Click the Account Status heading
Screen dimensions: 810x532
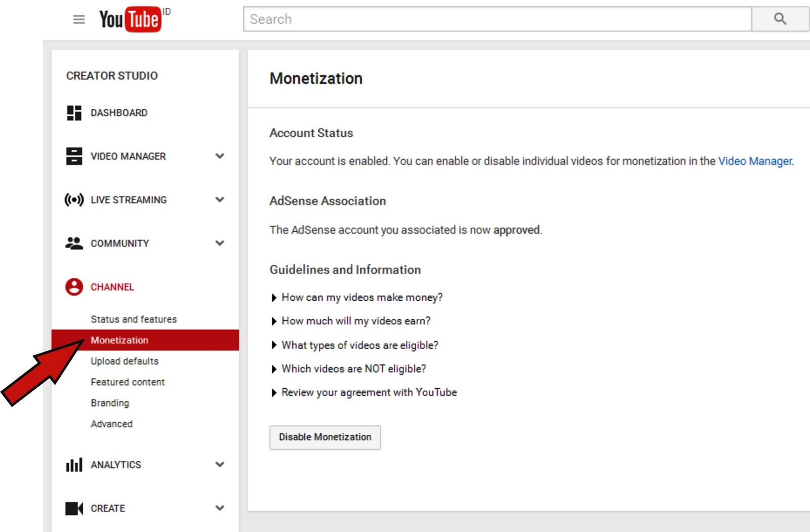(x=311, y=133)
